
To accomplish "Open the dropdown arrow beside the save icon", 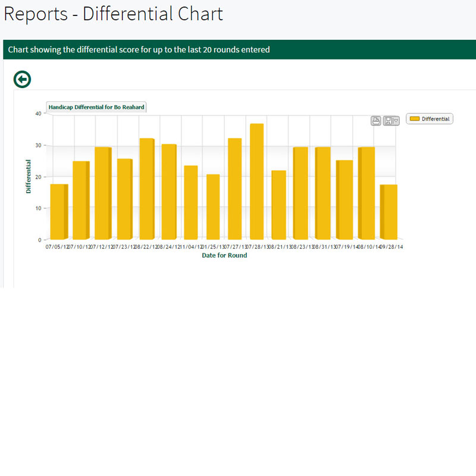I will pos(396,121).
